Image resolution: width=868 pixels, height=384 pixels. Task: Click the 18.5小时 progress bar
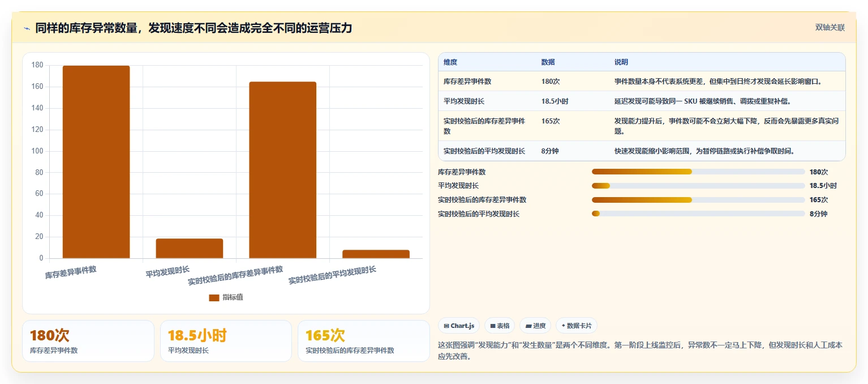click(x=698, y=186)
